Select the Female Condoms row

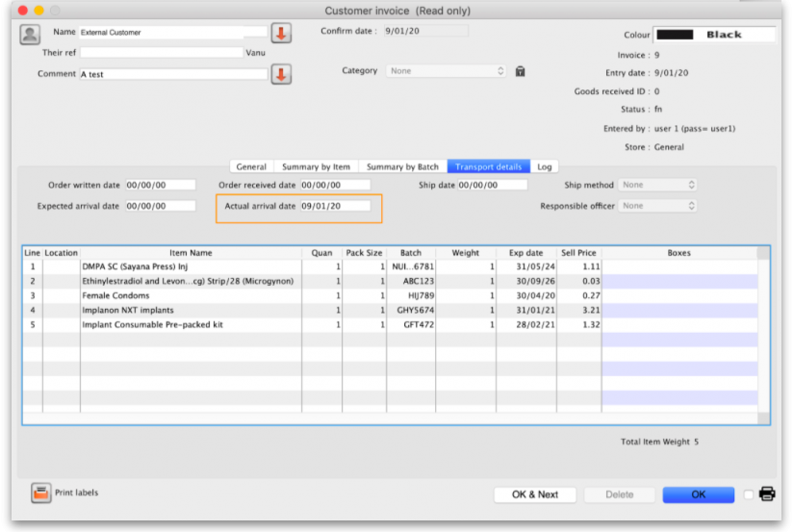tap(191, 295)
